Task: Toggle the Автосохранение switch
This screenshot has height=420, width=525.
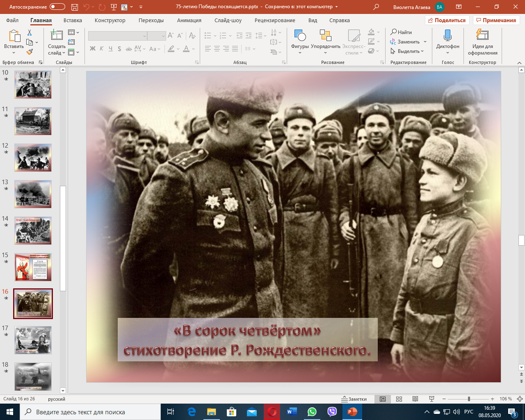Action: pyautogui.click(x=57, y=7)
